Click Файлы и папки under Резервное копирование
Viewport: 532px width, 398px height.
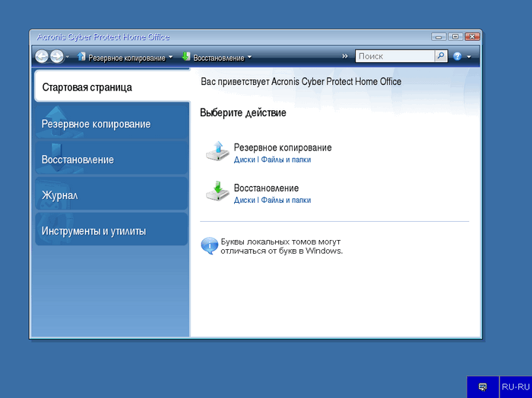tap(286, 160)
